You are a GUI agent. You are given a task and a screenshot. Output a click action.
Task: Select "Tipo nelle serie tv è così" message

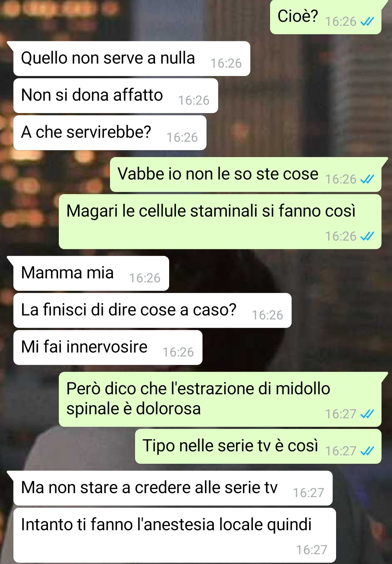pos(258,446)
